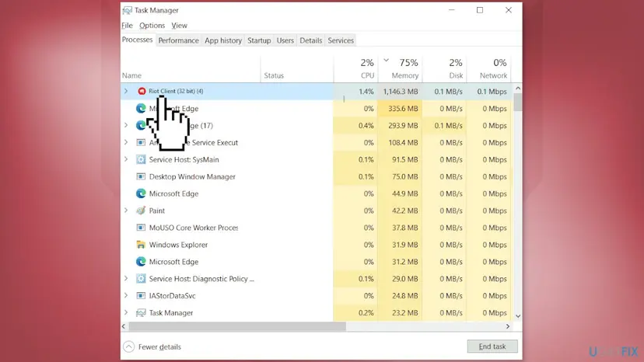Open the Options menu

(x=152, y=26)
